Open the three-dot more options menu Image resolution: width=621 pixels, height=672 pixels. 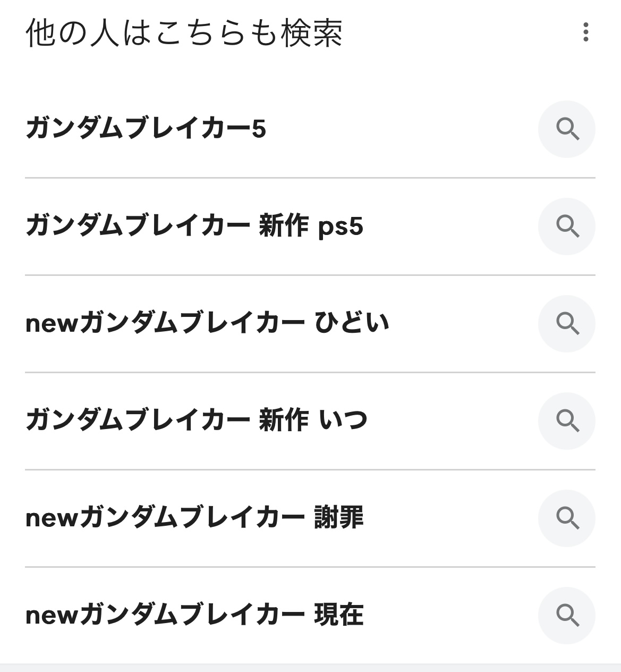click(585, 32)
